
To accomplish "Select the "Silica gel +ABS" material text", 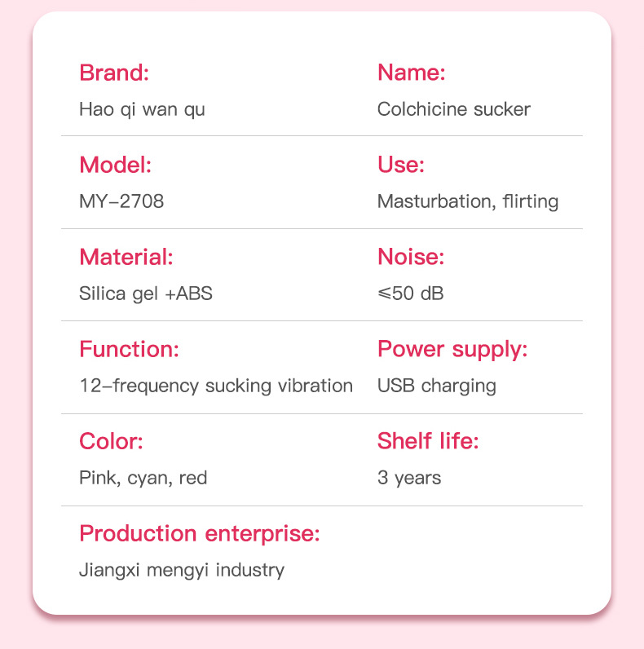I will pos(146,294).
